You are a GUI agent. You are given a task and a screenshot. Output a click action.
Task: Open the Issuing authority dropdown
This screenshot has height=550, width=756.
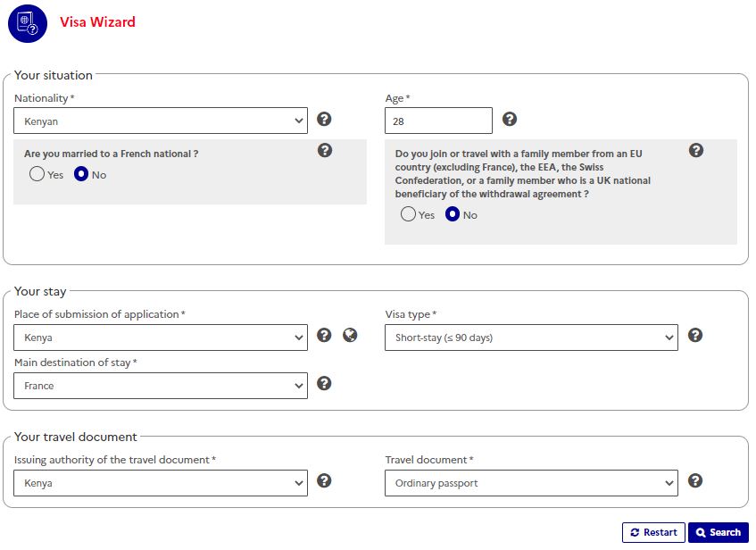(161, 483)
